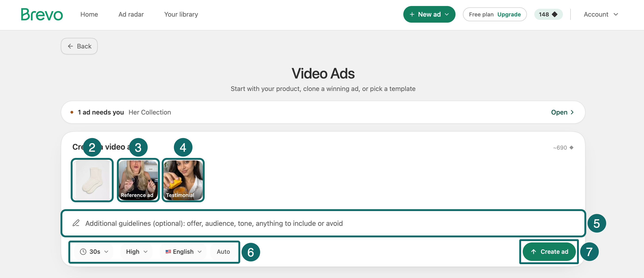Focus the Additional guidelines input field

pyautogui.click(x=323, y=223)
